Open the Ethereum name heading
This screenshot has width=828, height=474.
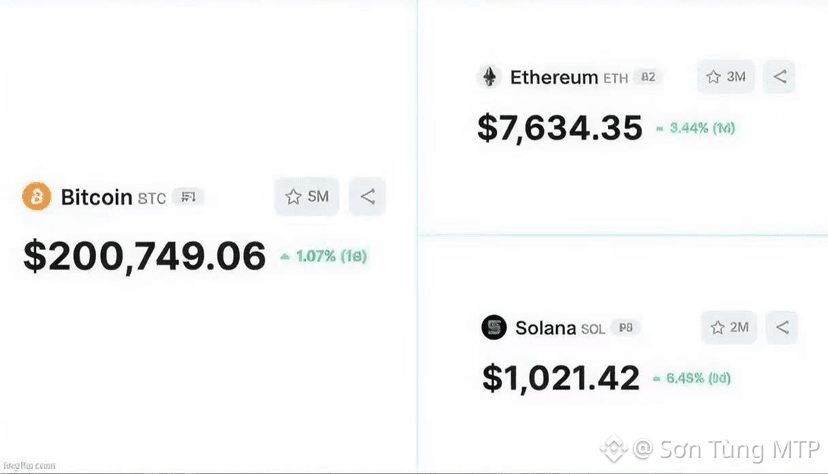coord(554,77)
